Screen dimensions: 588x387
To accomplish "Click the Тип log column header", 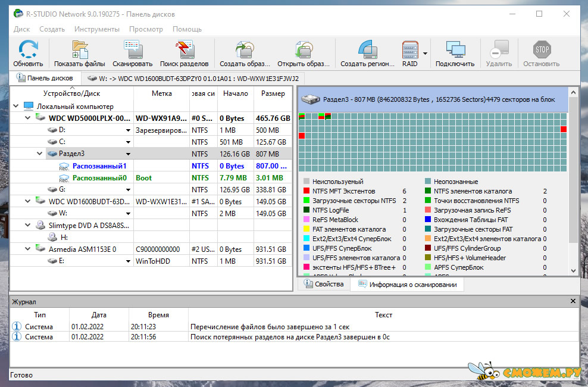I will click(40, 315).
